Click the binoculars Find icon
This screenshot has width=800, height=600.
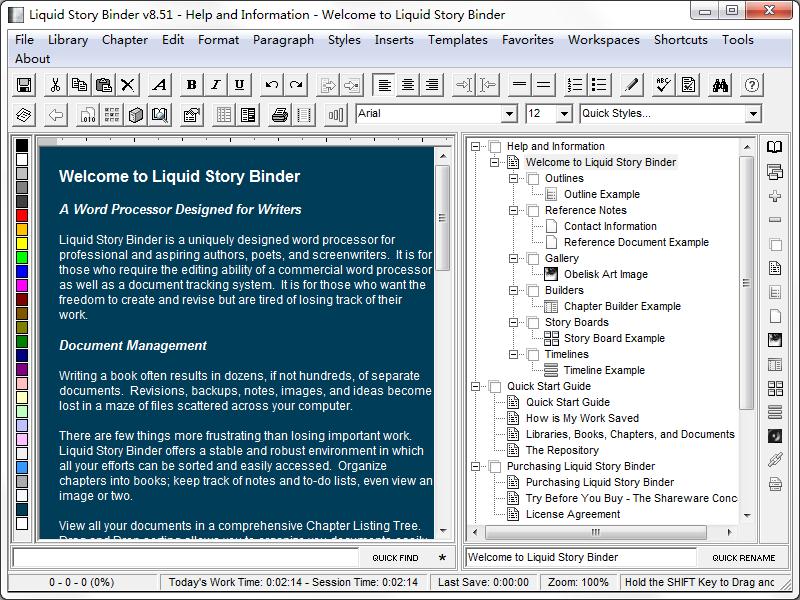coord(720,85)
